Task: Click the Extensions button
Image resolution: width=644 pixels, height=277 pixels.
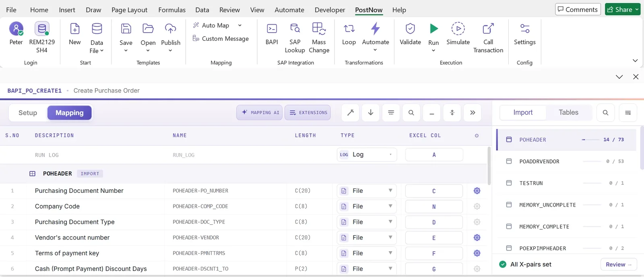Action: click(308, 113)
